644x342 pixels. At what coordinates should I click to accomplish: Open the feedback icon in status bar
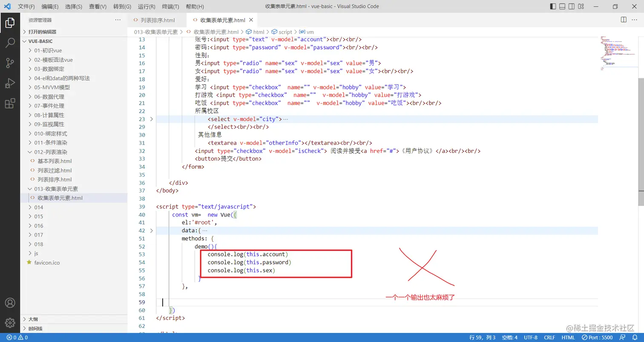623,338
